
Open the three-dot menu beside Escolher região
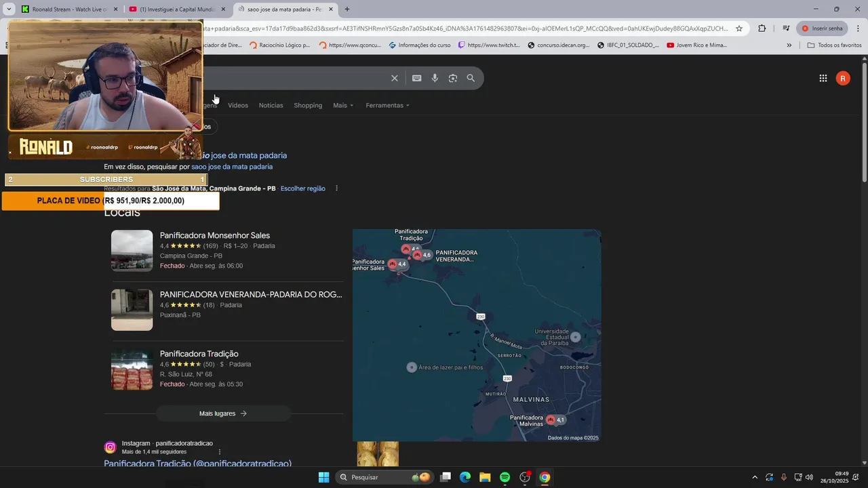click(336, 188)
